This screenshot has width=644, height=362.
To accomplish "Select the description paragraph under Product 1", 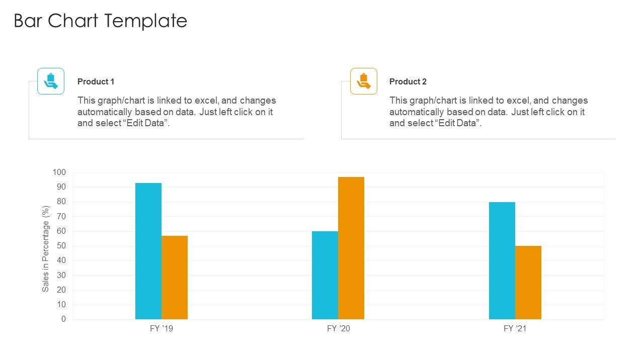I will click(176, 112).
